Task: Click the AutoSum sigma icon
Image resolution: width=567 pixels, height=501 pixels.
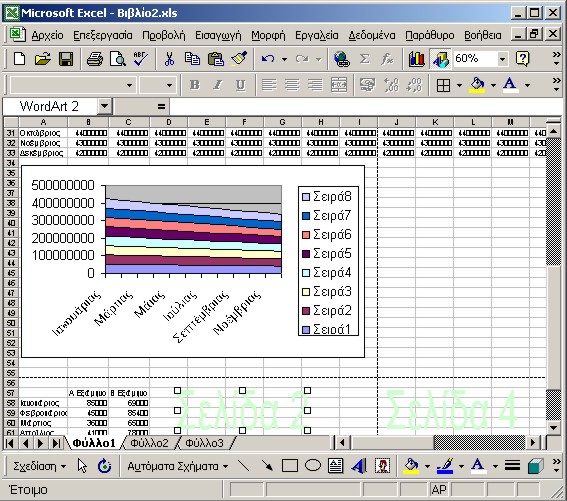Action: click(x=364, y=59)
